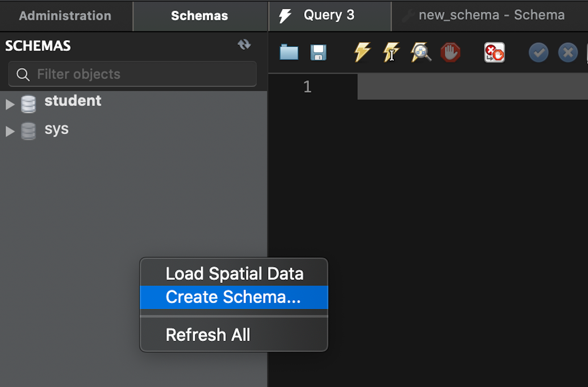Open a SQL script file
Viewport: 588px width, 387px height.
(x=289, y=53)
